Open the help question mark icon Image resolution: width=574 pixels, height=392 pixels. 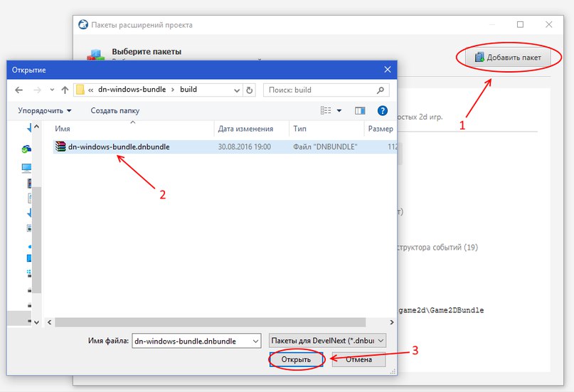pos(383,110)
